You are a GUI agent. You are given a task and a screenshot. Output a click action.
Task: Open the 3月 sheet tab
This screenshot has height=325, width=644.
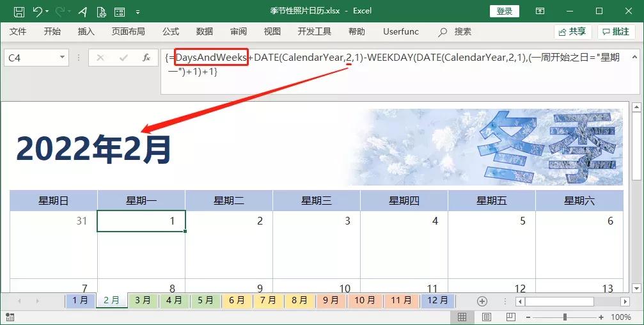click(x=143, y=300)
